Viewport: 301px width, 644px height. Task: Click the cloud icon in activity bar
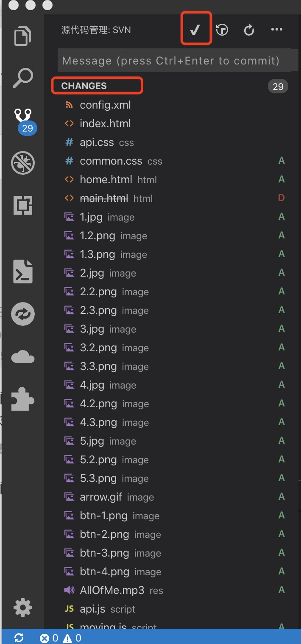point(23,357)
